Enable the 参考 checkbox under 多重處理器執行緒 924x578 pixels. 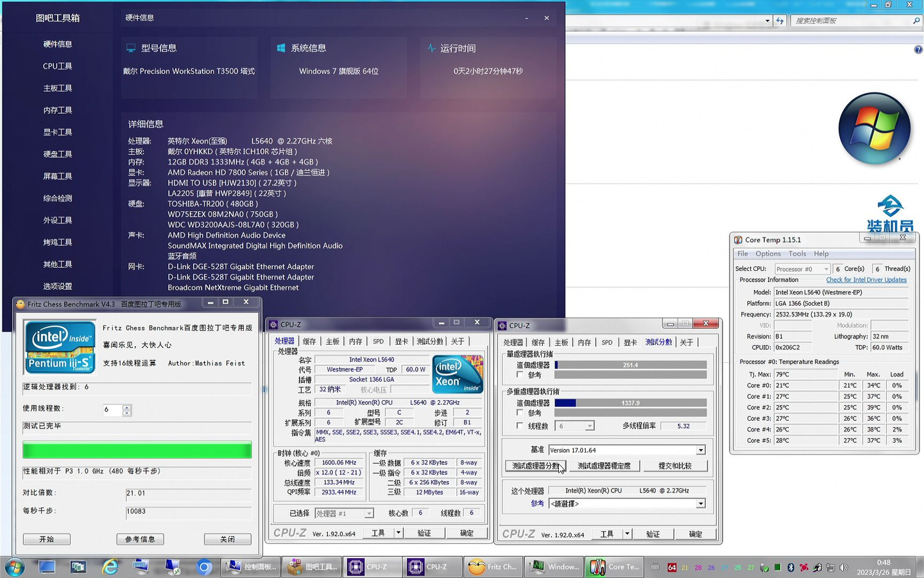520,414
